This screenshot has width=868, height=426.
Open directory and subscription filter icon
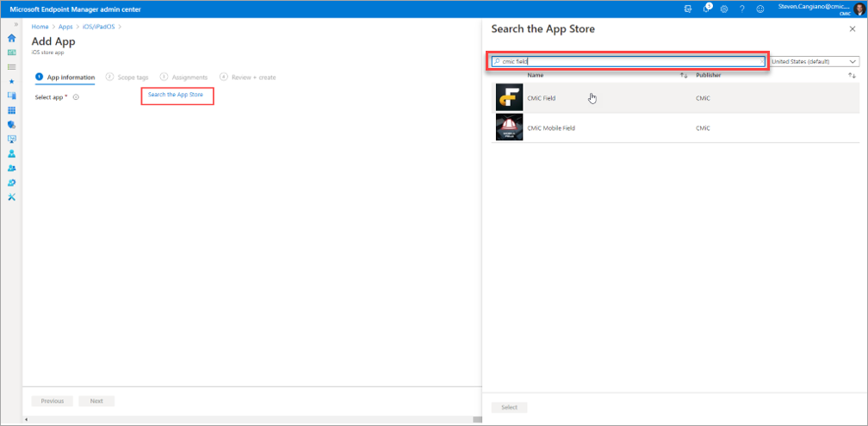coord(687,9)
